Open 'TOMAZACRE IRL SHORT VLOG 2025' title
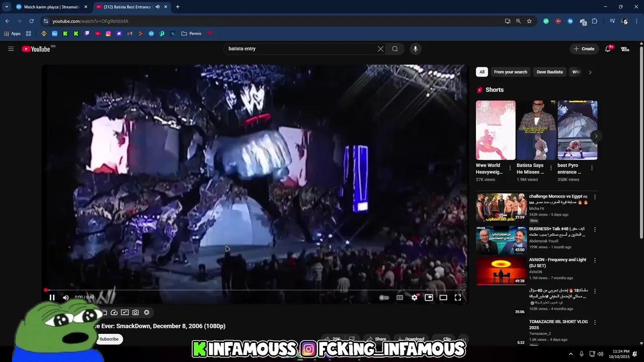Image resolution: width=644 pixels, height=362 pixels. click(x=558, y=324)
